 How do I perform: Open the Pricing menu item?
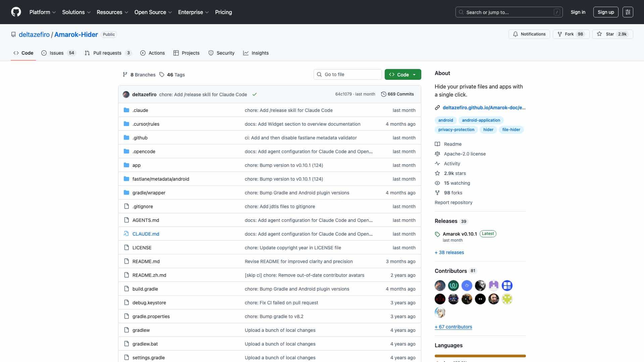(223, 12)
